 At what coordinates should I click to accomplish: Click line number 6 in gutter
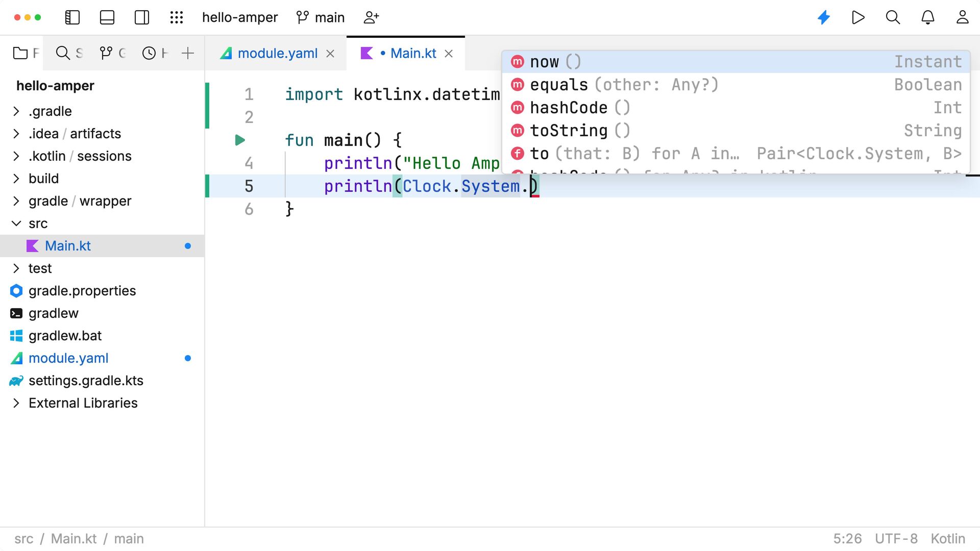click(x=249, y=209)
